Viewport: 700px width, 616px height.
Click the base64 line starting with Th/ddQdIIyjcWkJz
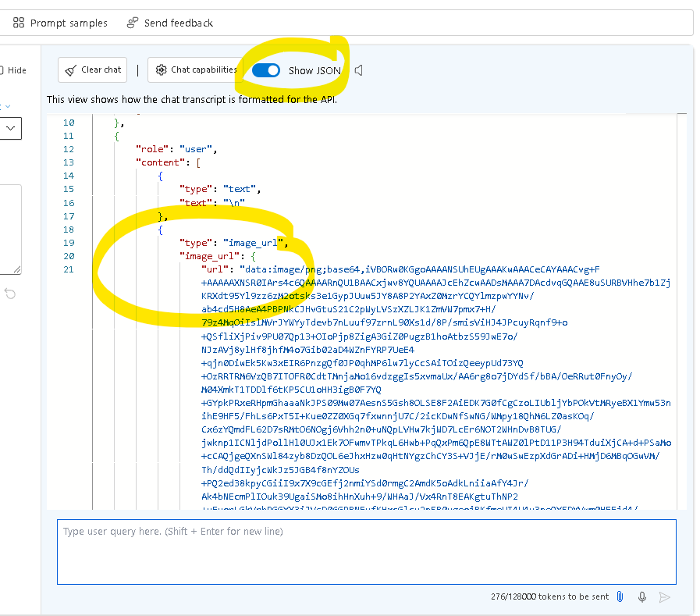click(280, 470)
